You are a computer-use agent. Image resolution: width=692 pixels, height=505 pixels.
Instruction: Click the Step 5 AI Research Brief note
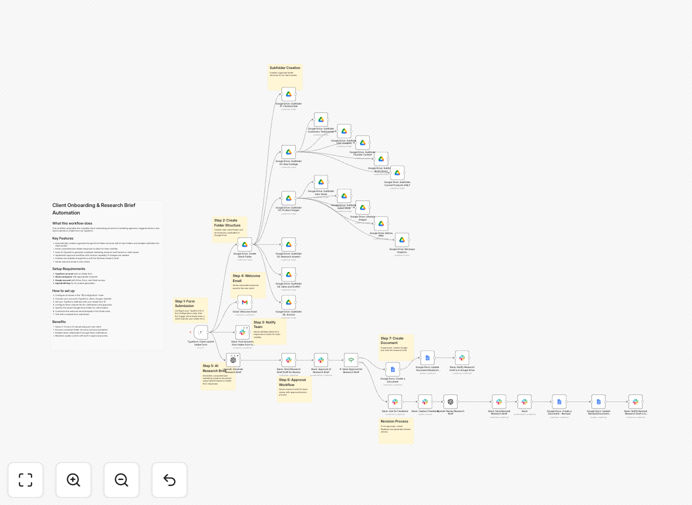[x=218, y=376]
